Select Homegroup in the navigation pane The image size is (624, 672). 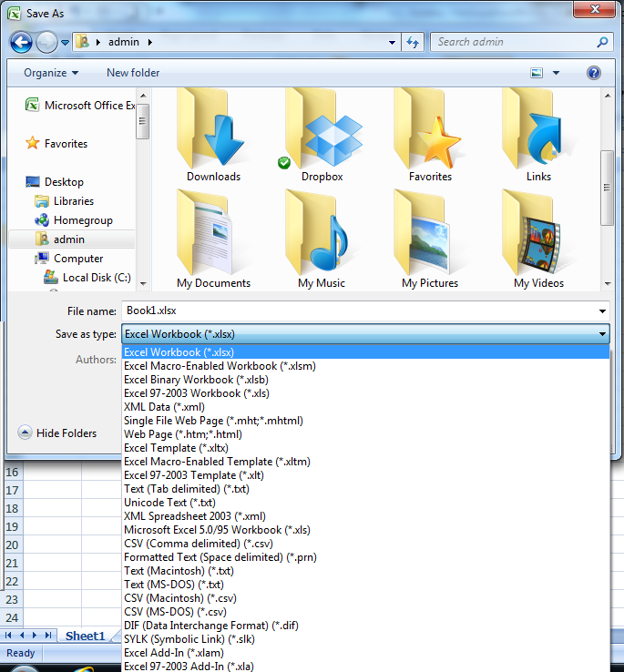74,220
